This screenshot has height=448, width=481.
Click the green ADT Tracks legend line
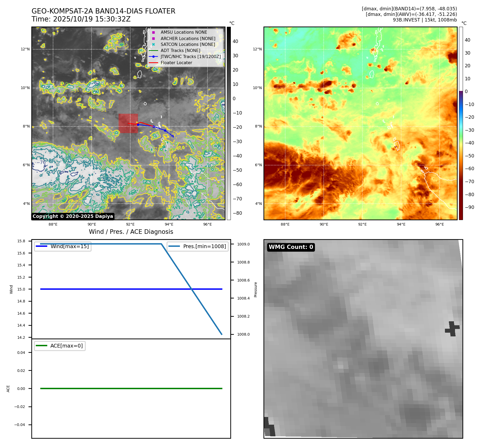pyautogui.click(x=153, y=51)
